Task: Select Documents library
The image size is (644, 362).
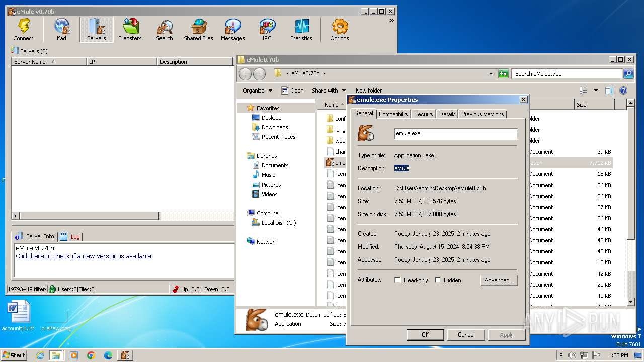Action: coord(275,165)
